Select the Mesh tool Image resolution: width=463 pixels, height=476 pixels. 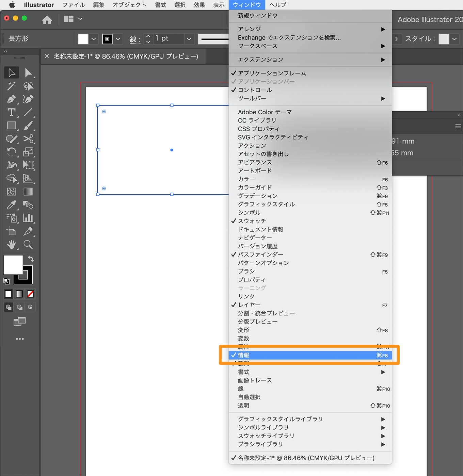[11, 192]
